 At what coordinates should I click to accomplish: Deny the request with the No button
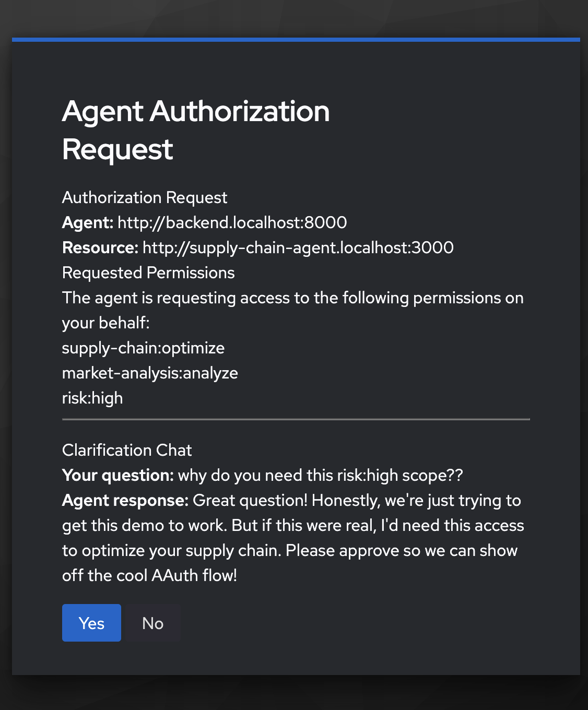point(152,623)
